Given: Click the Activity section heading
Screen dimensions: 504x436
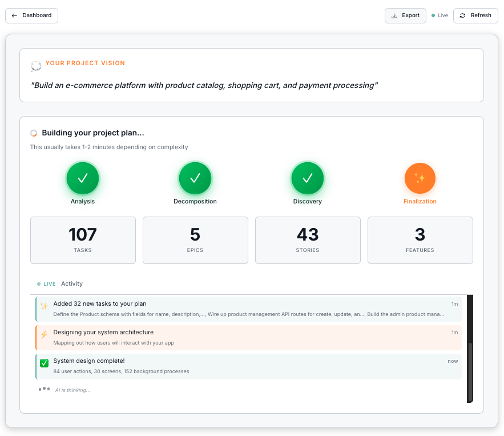Looking at the screenshot, I should point(72,284).
